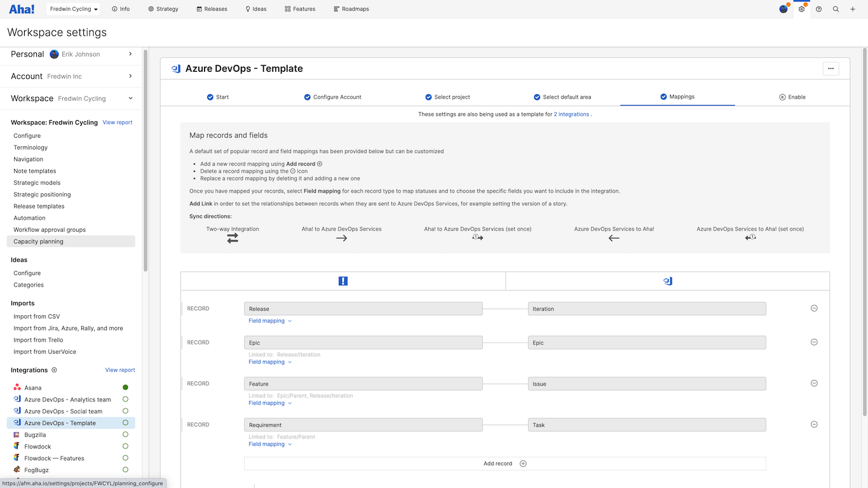The image size is (868, 488).
Task: Click the Azure DevOps Services to Aha! arrow
Action: [x=614, y=238]
